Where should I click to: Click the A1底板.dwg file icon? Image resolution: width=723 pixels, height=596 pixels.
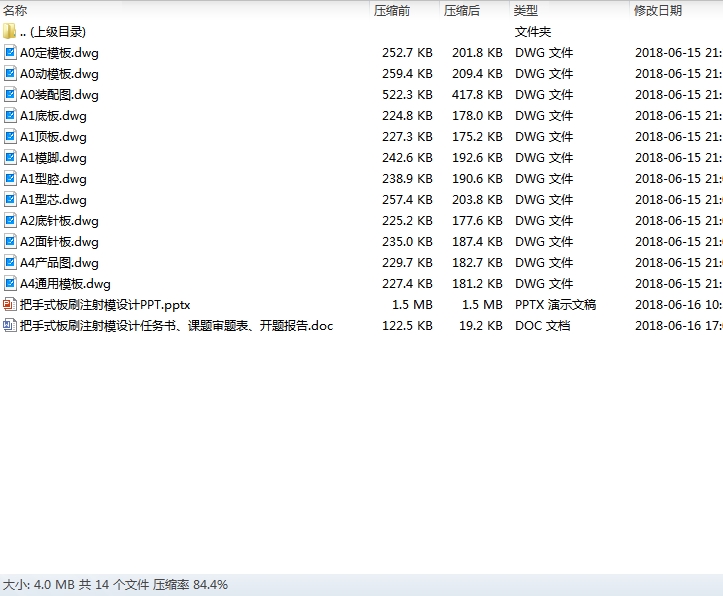10,116
